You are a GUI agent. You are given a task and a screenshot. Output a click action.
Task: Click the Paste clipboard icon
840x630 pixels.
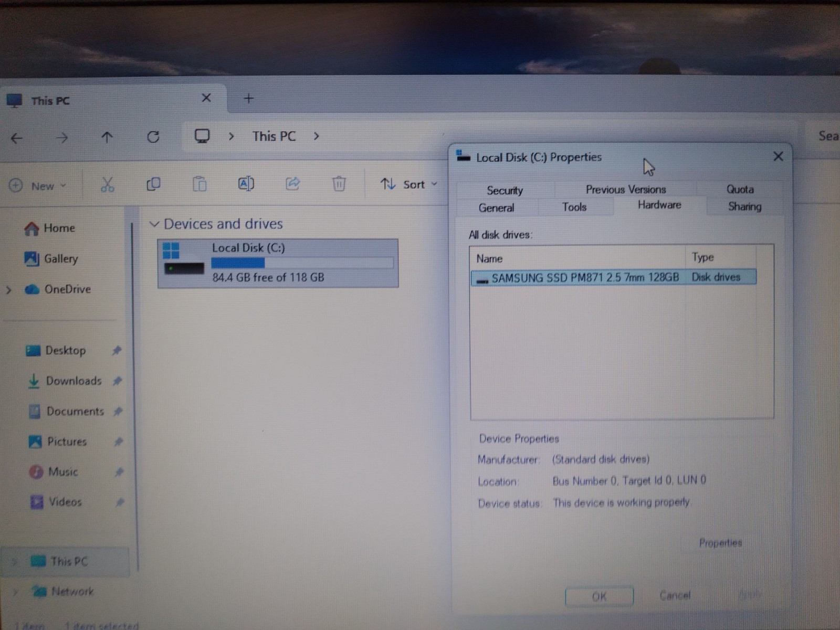(x=199, y=184)
